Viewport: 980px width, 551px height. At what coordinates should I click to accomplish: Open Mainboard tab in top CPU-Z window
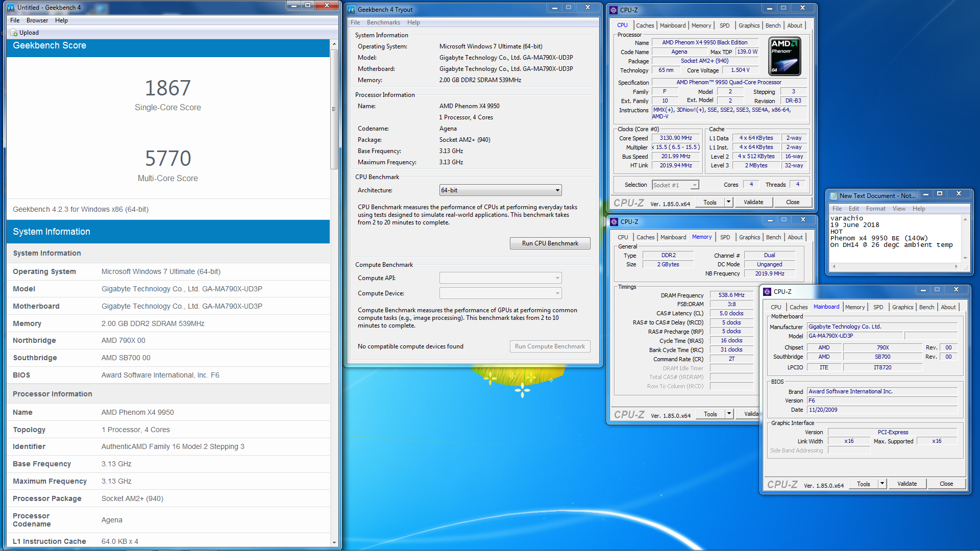[672, 26]
